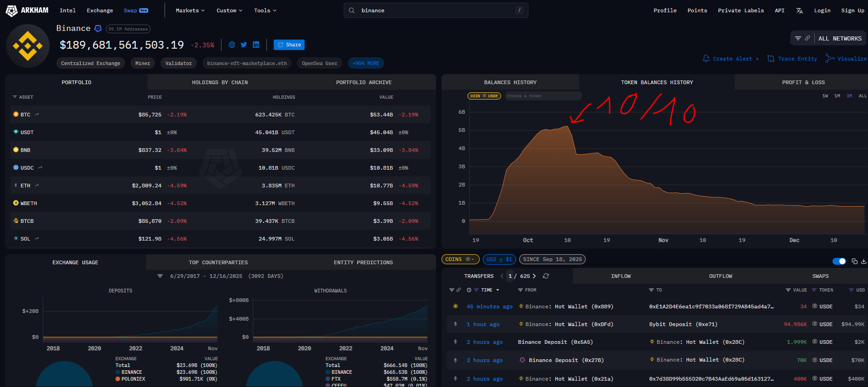Click the chain link icon beside All Networks

[x=807, y=38]
